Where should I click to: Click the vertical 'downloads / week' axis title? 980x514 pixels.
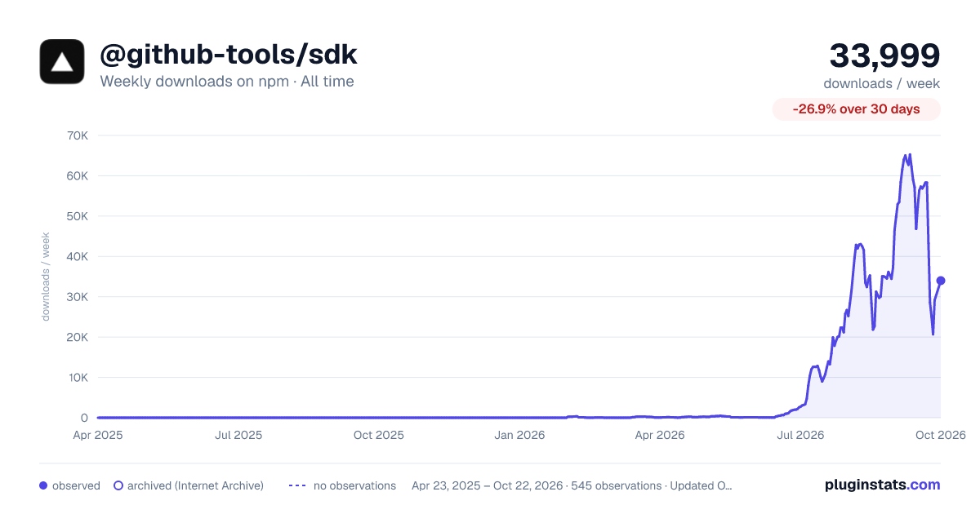coord(46,277)
